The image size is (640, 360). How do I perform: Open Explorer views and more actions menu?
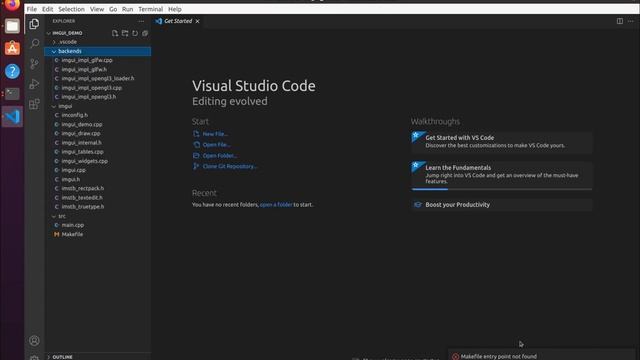[141, 21]
